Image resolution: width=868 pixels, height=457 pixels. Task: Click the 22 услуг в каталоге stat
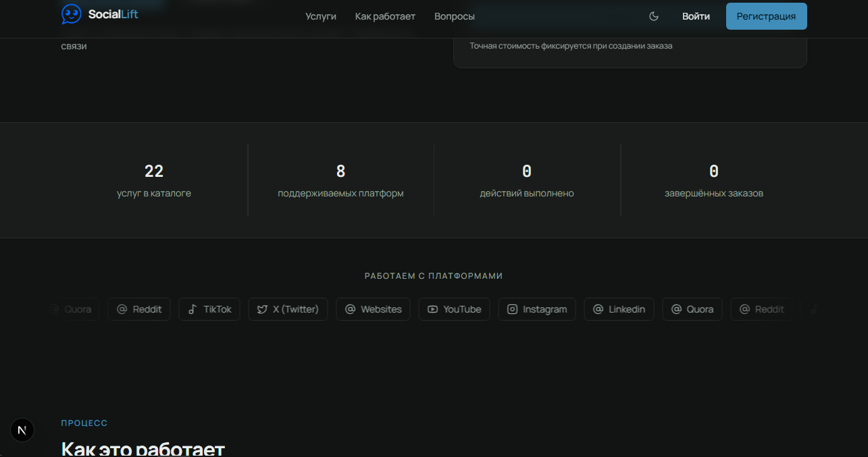pos(154,180)
